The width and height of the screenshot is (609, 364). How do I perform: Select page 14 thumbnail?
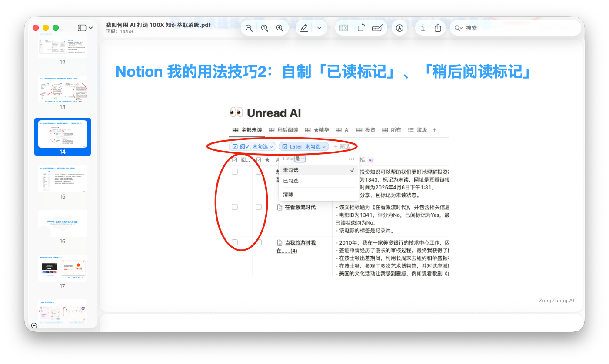63,134
